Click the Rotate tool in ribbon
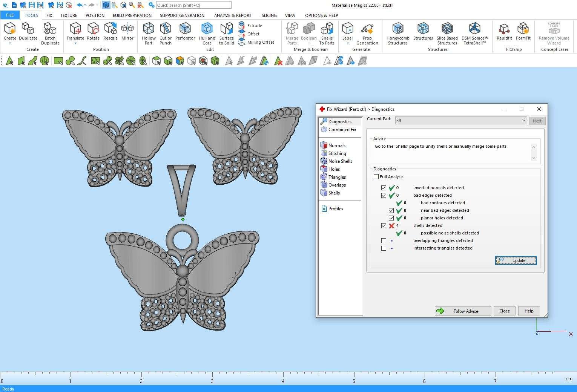Screen dimensions: 577x392 click(x=93, y=32)
